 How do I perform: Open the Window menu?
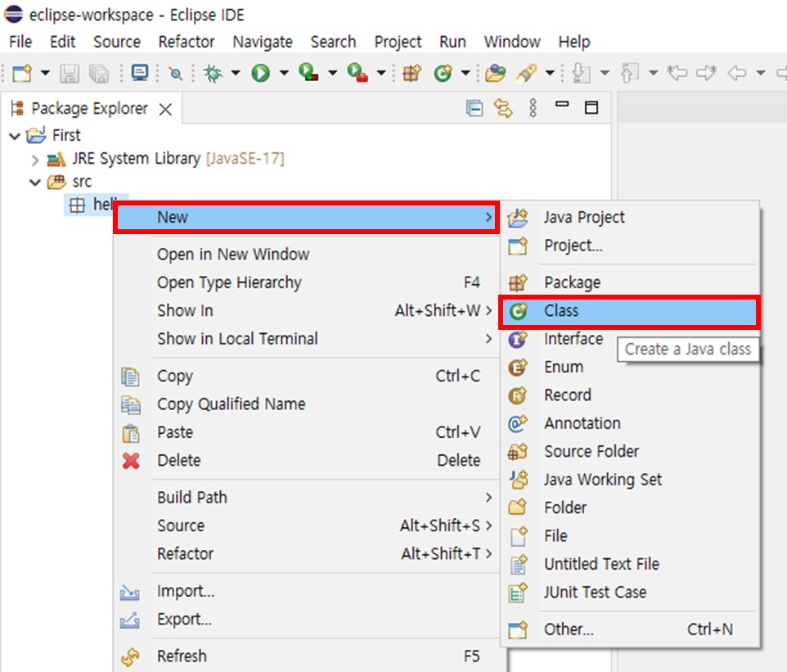[x=512, y=42]
